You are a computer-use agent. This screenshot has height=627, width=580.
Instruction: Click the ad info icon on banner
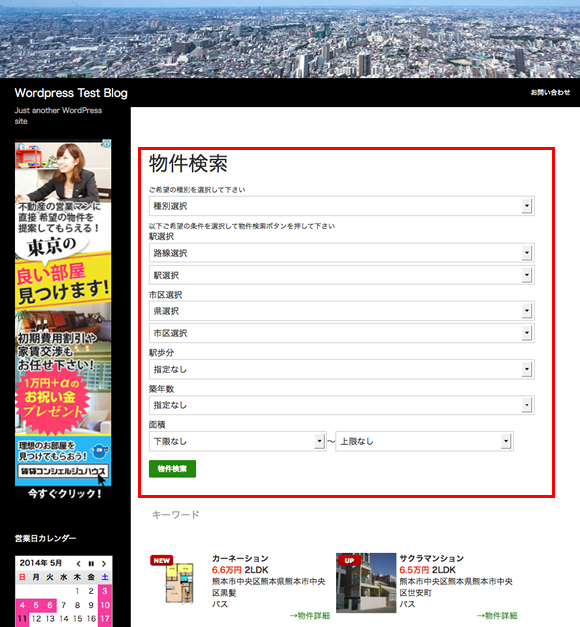click(x=106, y=144)
